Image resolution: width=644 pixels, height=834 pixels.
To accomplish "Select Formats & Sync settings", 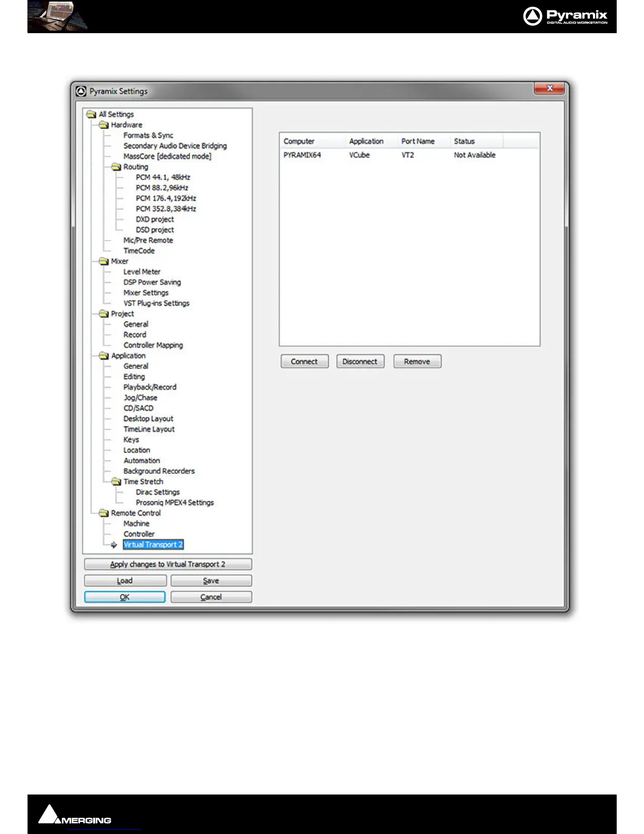I will 148,135.
